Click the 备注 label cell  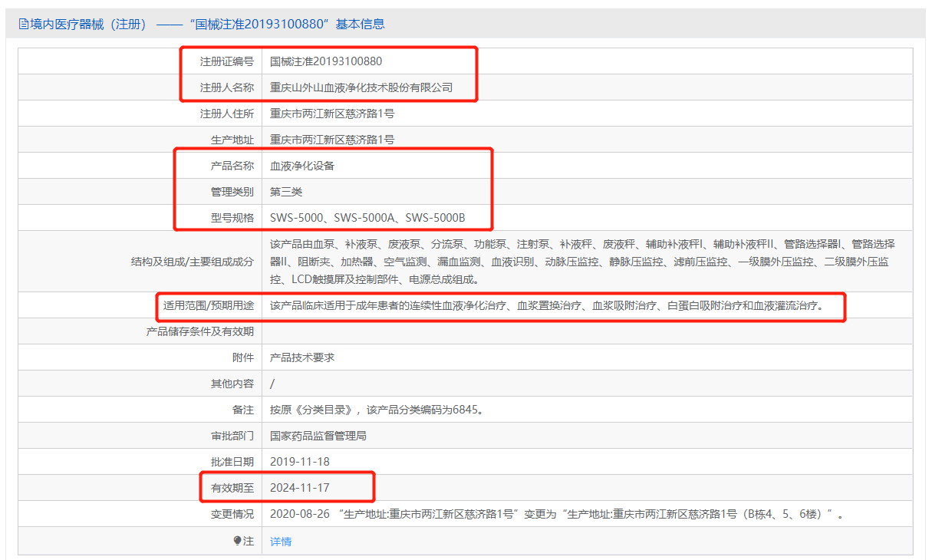140,410
